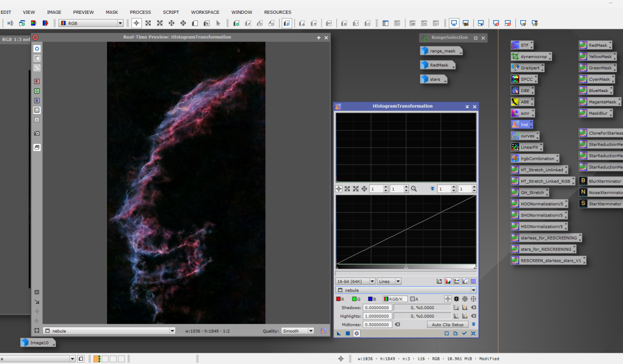Take a preview snapshot with the camera icon

pos(37,134)
